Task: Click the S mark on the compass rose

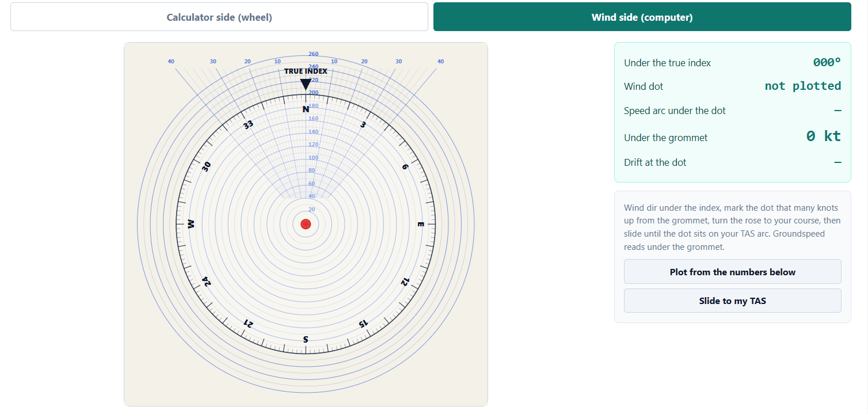Action: pos(306,339)
